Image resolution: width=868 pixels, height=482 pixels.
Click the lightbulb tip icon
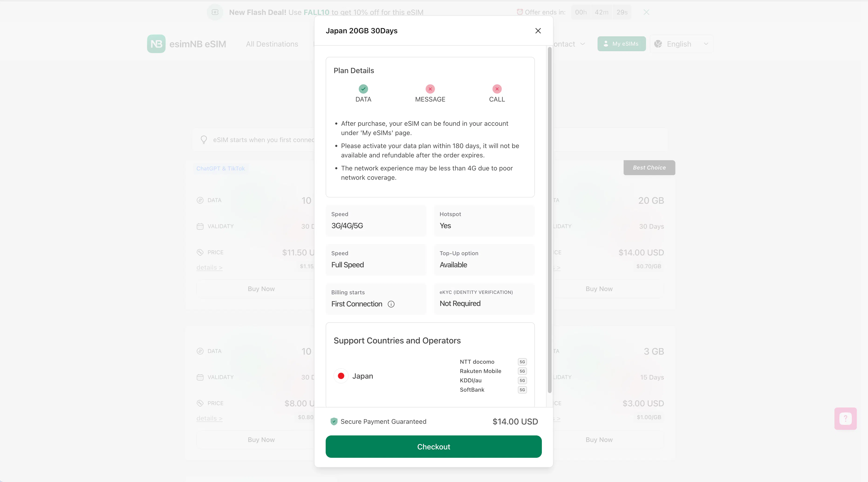coord(204,139)
